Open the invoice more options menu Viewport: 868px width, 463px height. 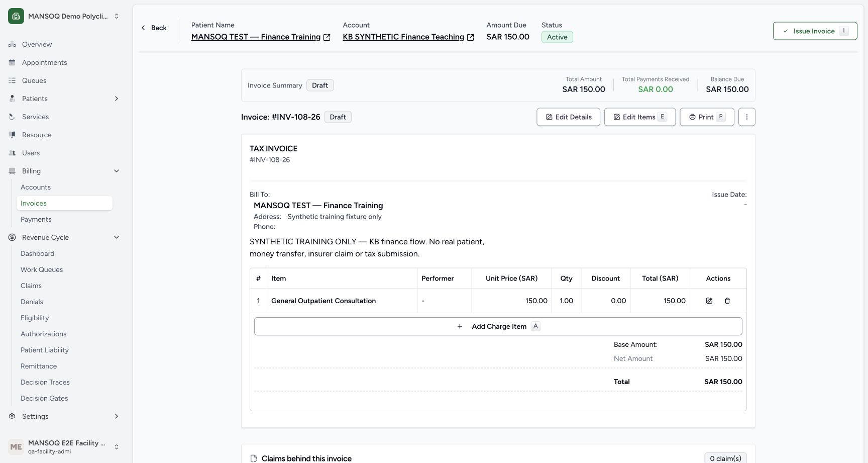tap(747, 117)
